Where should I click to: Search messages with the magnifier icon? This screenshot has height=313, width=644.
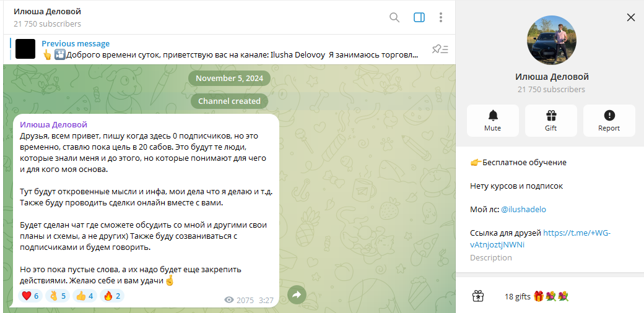394,17
